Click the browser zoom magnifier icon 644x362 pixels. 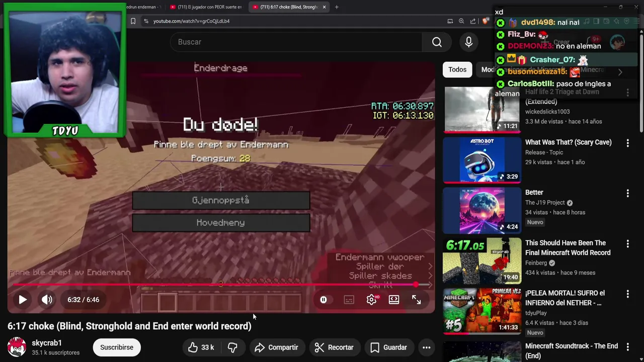click(x=461, y=21)
